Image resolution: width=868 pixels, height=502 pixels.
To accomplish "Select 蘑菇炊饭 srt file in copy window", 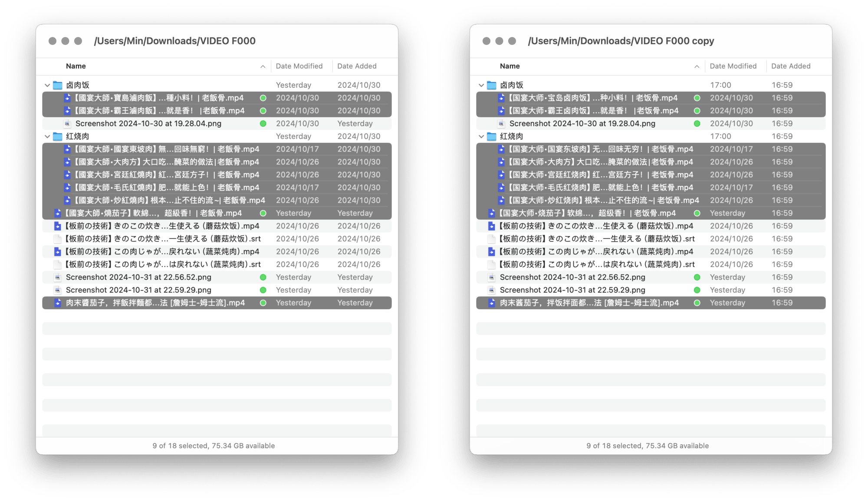I will (x=651, y=239).
